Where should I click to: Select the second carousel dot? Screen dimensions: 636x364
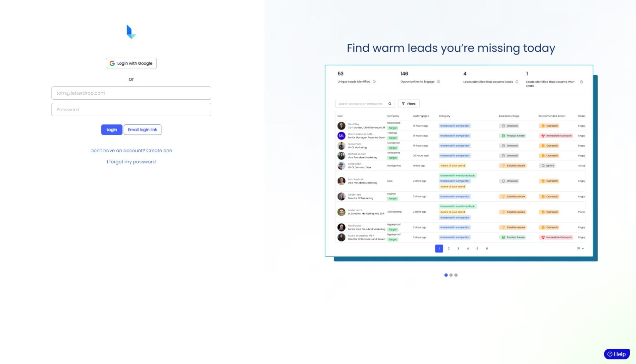pyautogui.click(x=451, y=275)
